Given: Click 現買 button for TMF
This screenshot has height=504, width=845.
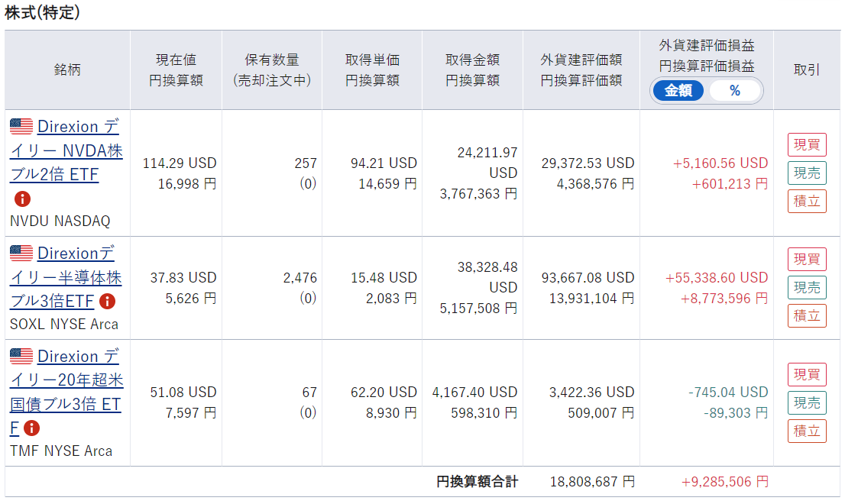Looking at the screenshot, I should [x=807, y=375].
